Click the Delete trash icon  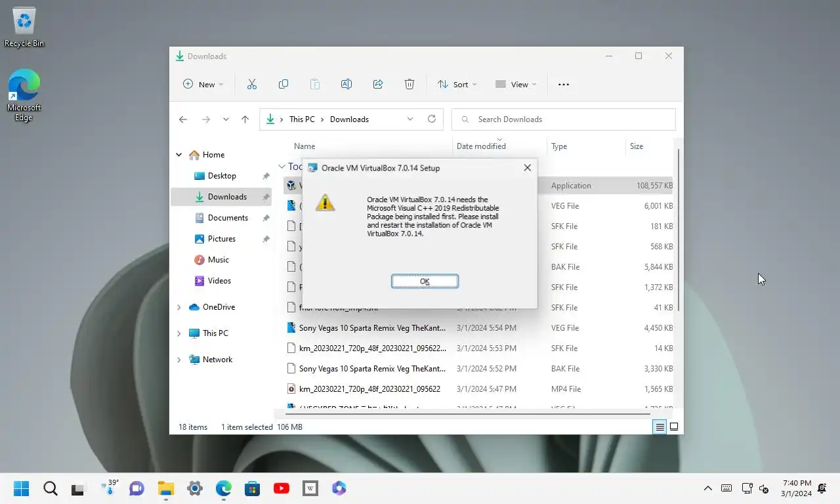click(409, 84)
